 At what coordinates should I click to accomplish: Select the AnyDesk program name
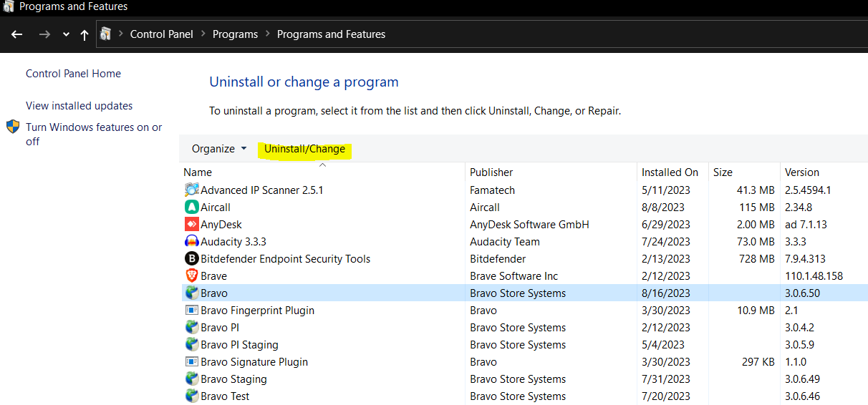coord(221,225)
